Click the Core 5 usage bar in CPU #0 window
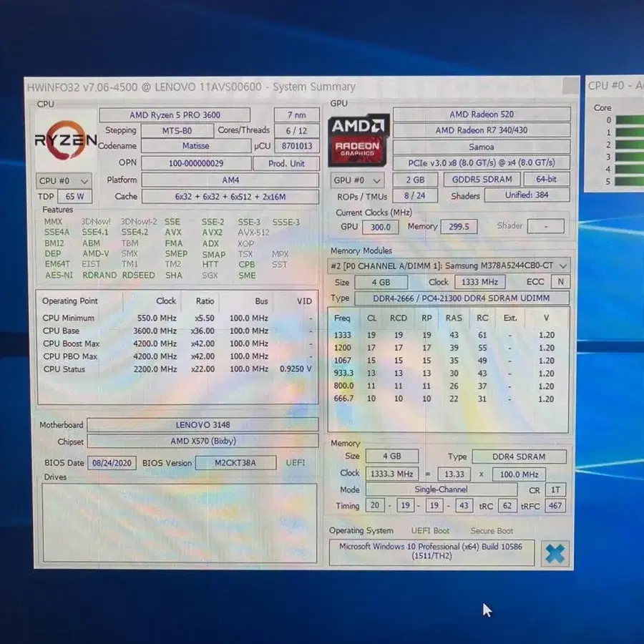This screenshot has height=644, width=644. 630,181
